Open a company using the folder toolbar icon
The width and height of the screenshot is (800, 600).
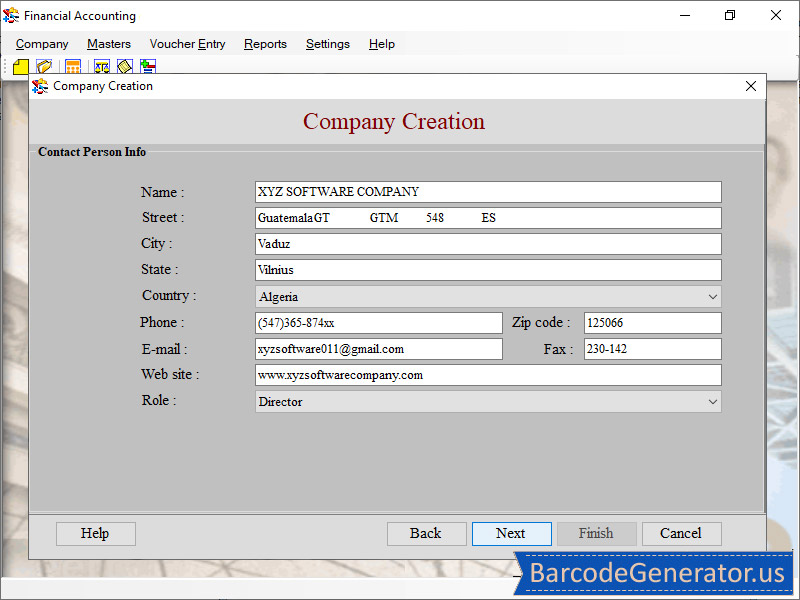(44, 66)
